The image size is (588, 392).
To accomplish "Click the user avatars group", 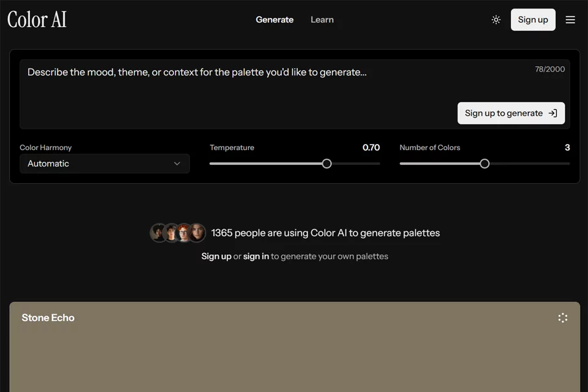I will (178, 233).
